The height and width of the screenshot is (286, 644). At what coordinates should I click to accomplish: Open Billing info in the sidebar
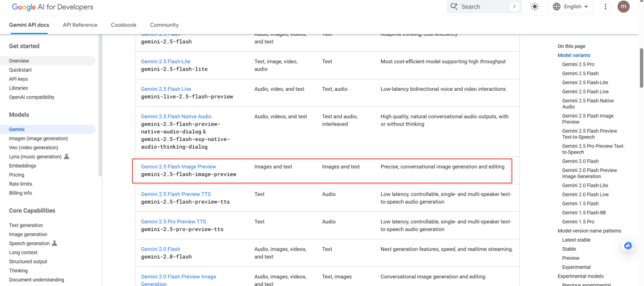pos(20,193)
